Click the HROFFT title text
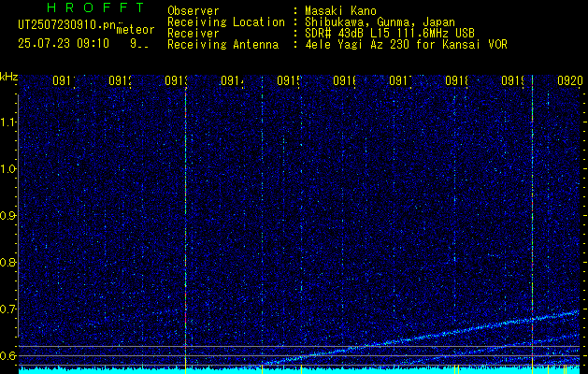Screen dimensions: 588x374 [96, 7]
